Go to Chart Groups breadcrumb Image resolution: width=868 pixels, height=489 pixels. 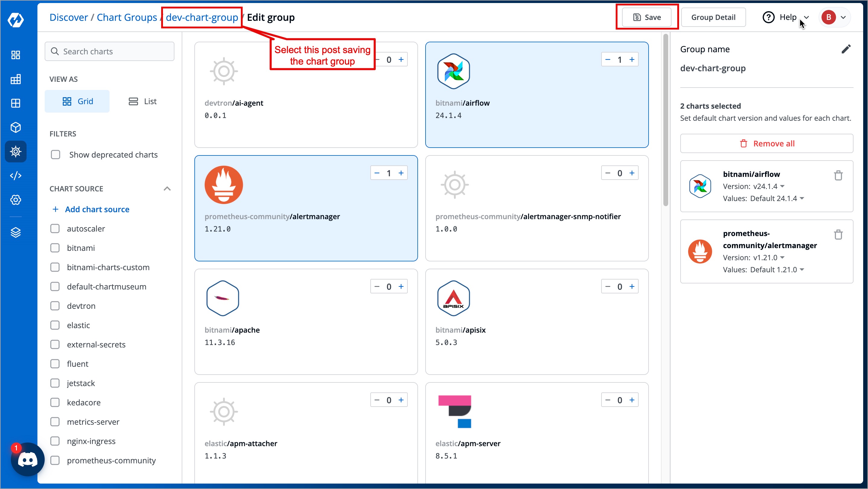coord(127,17)
